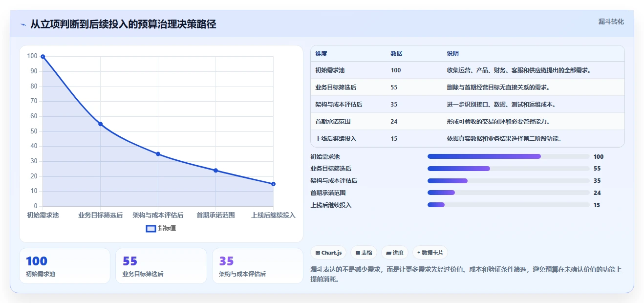Image resolution: width=644 pixels, height=303 pixels.
Task: Click the 业务目标筛选后 progress bar
Action: [509, 169]
